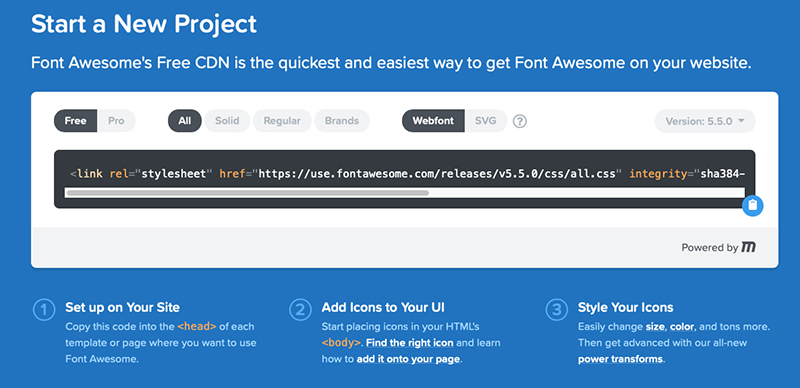The image size is (800, 388).
Task: Click the 'Add Icons to Your UI' heading
Action: (x=383, y=307)
